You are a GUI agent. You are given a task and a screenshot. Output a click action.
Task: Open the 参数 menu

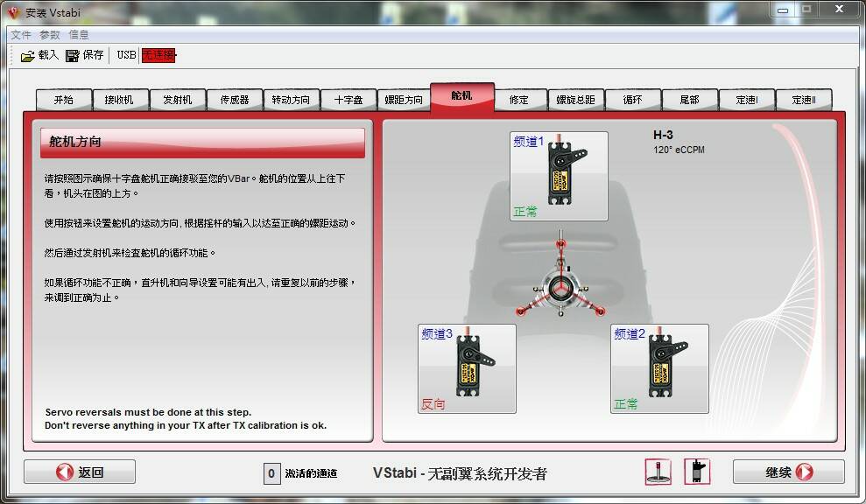[x=50, y=35]
